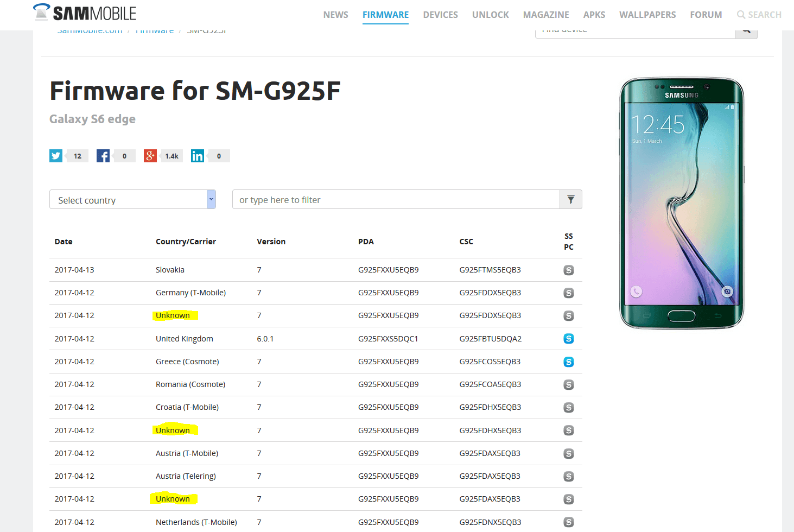794x532 pixels.
Task: Click the LinkedIn share icon
Action: tap(198, 156)
